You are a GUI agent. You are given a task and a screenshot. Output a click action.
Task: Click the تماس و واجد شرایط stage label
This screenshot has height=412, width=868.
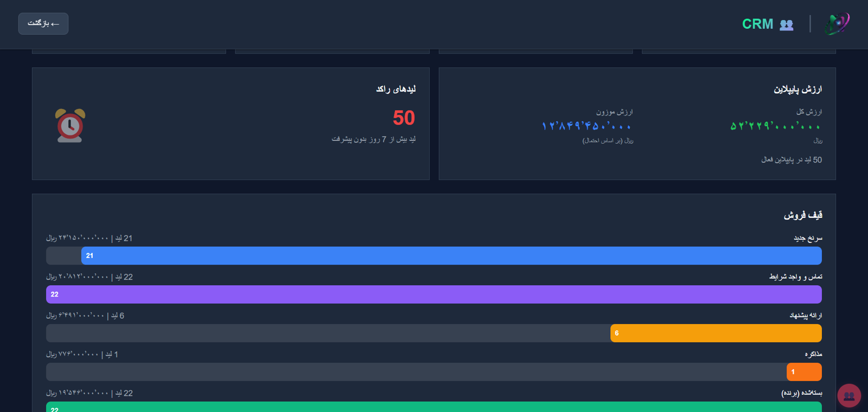795,277
